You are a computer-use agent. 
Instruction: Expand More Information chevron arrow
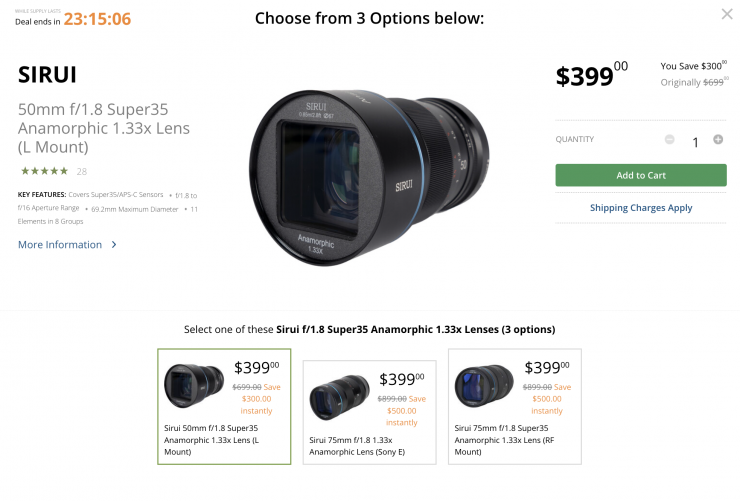pos(114,245)
